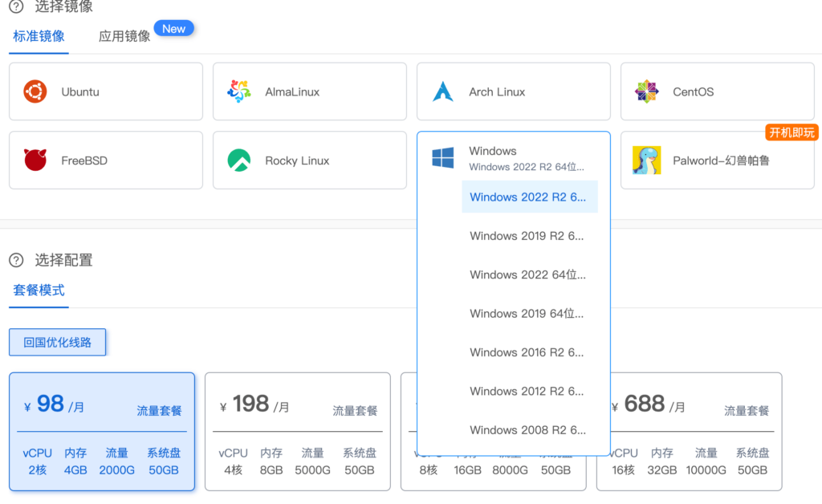The image size is (822, 504).
Task: Click "流量套餐" in the ¥198 plan
Action: (x=355, y=411)
